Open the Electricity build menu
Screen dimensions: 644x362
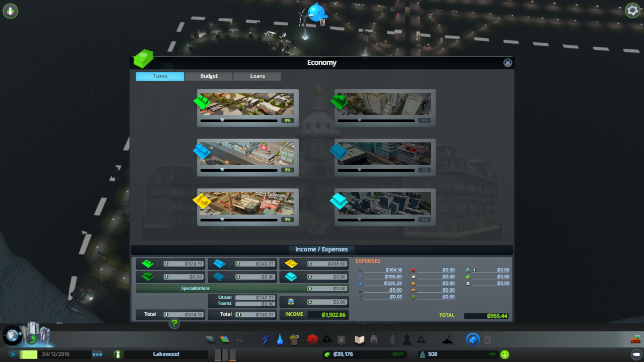[265, 340]
